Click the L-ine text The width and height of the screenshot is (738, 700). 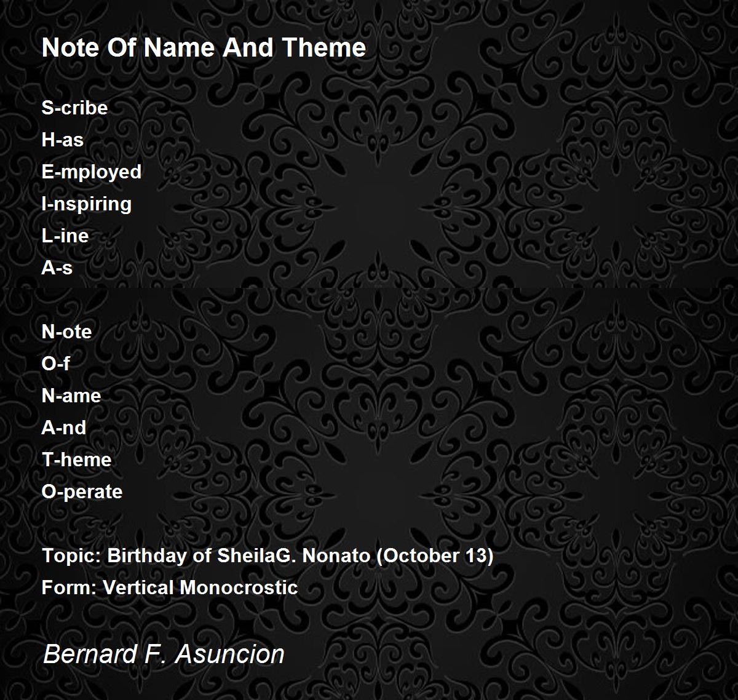pyautogui.click(x=65, y=236)
